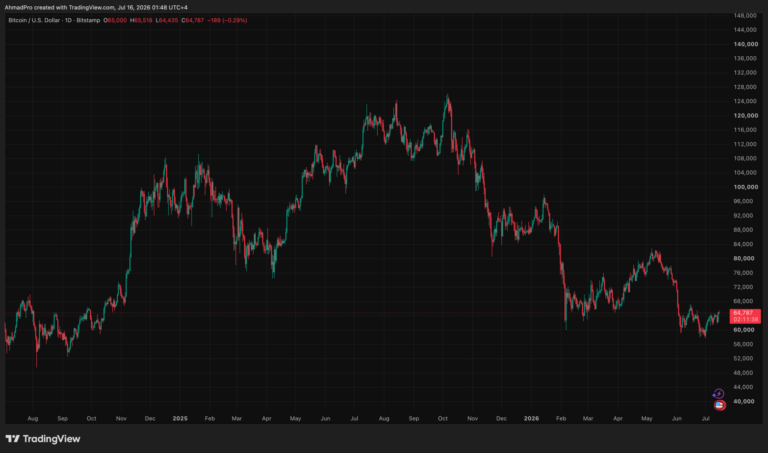The image size is (768, 453).
Task: Click the 60,000 price axis label
Action: pos(743,330)
